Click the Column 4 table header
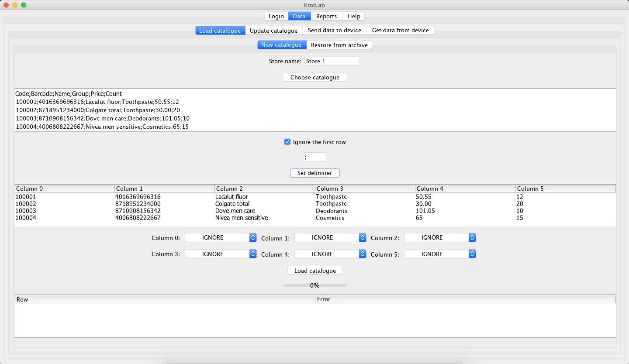 click(465, 189)
